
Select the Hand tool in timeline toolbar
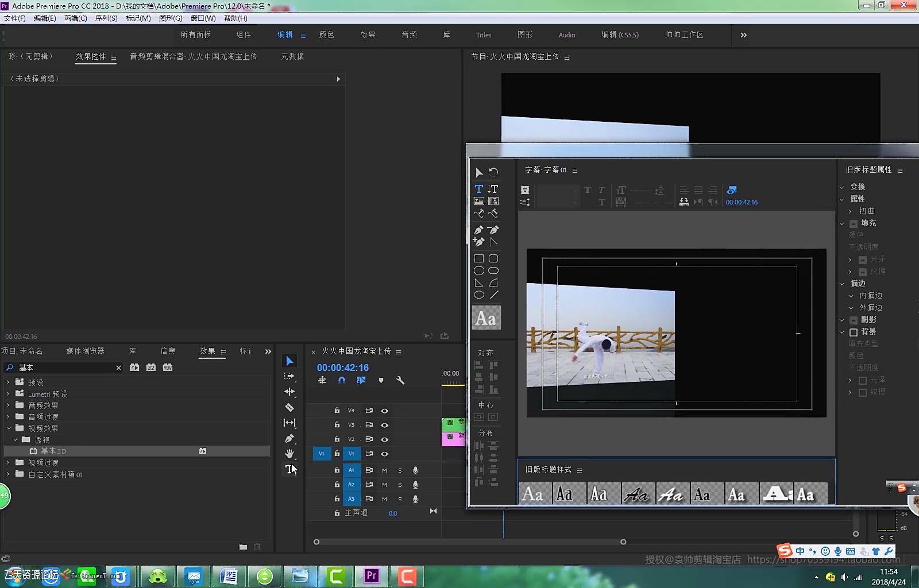(x=289, y=454)
